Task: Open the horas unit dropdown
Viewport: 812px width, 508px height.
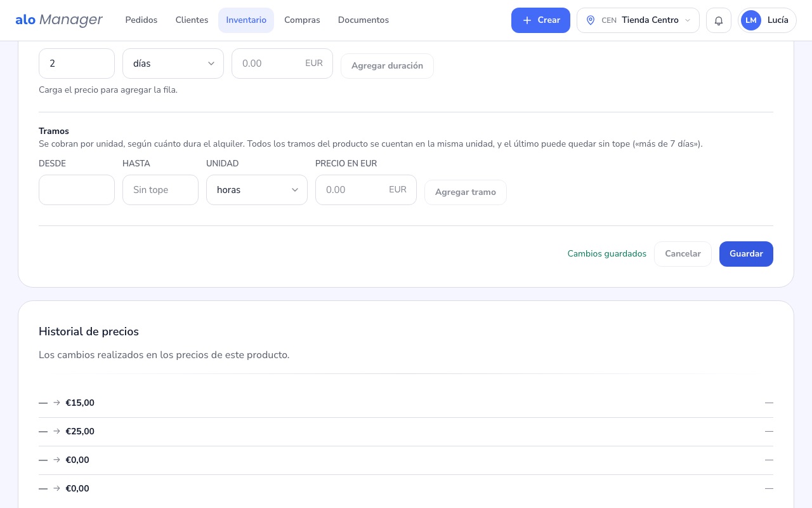Action: pos(257,190)
